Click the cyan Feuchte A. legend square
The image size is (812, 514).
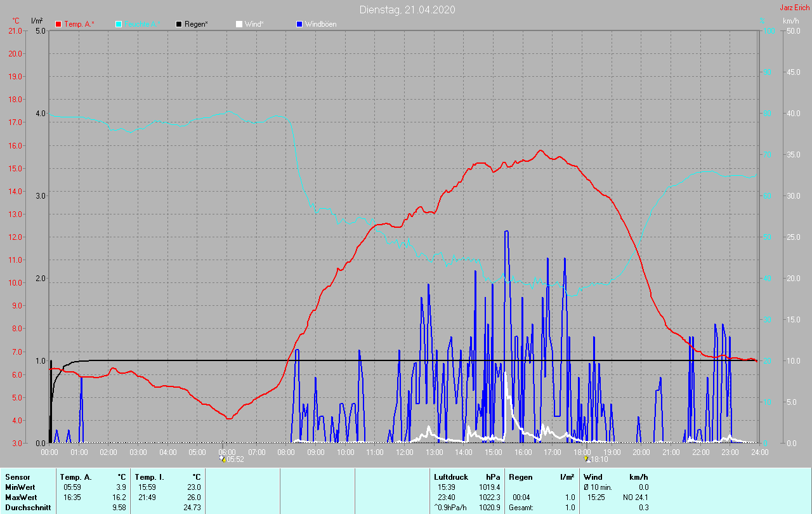[x=119, y=24]
